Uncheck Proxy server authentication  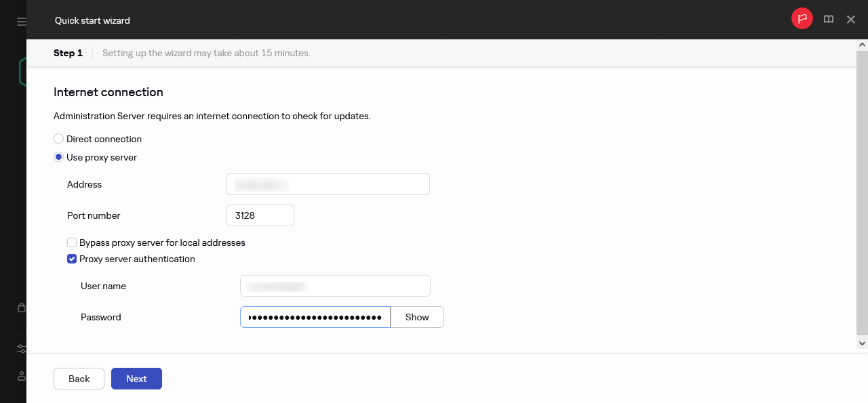click(72, 259)
